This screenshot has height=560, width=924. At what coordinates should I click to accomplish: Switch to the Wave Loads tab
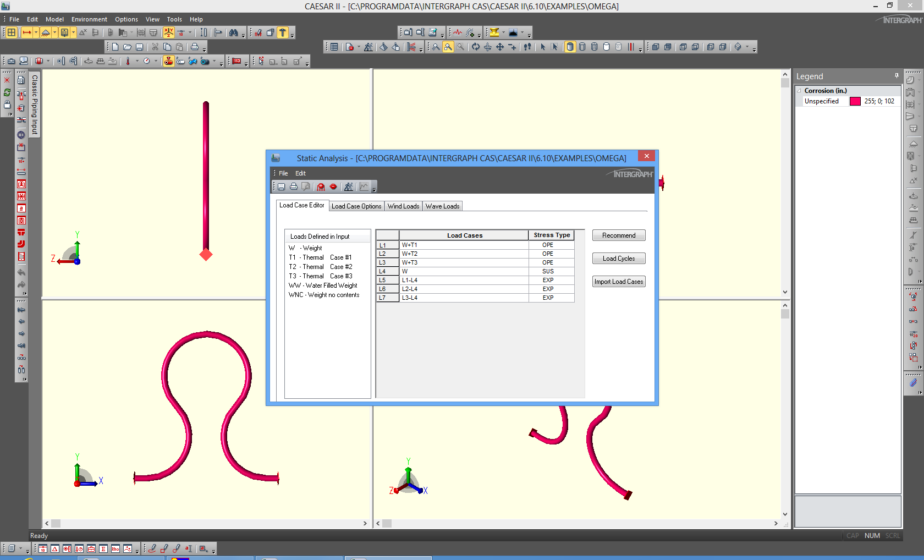pos(442,206)
